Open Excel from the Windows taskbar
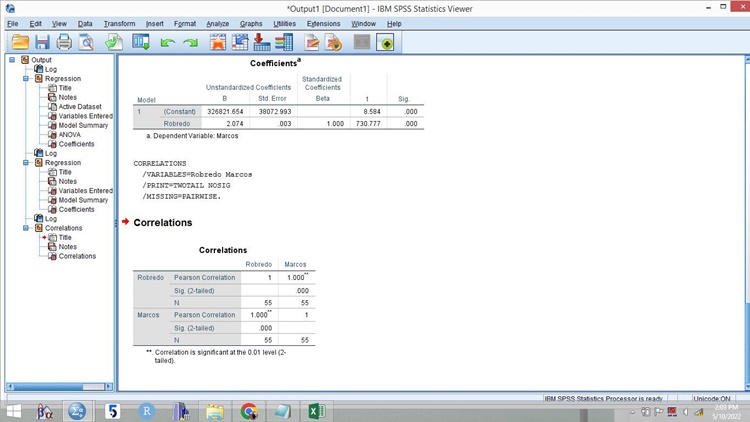 pyautogui.click(x=313, y=411)
